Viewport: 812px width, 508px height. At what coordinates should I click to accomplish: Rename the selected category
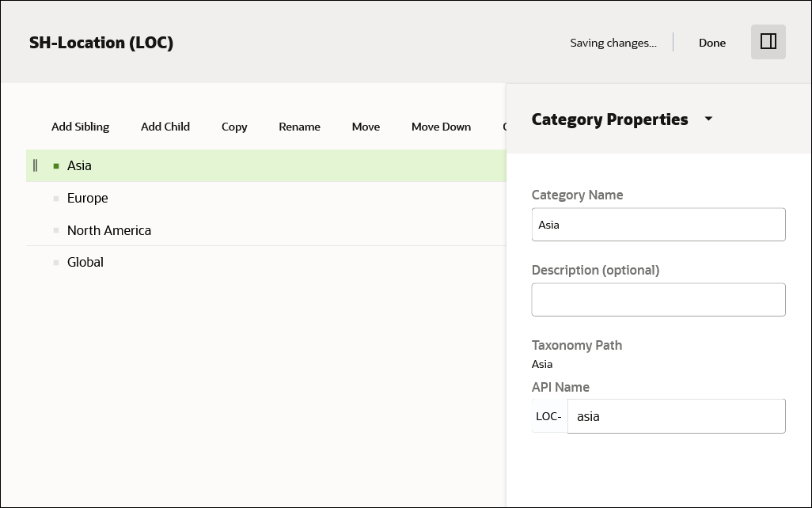tap(299, 127)
